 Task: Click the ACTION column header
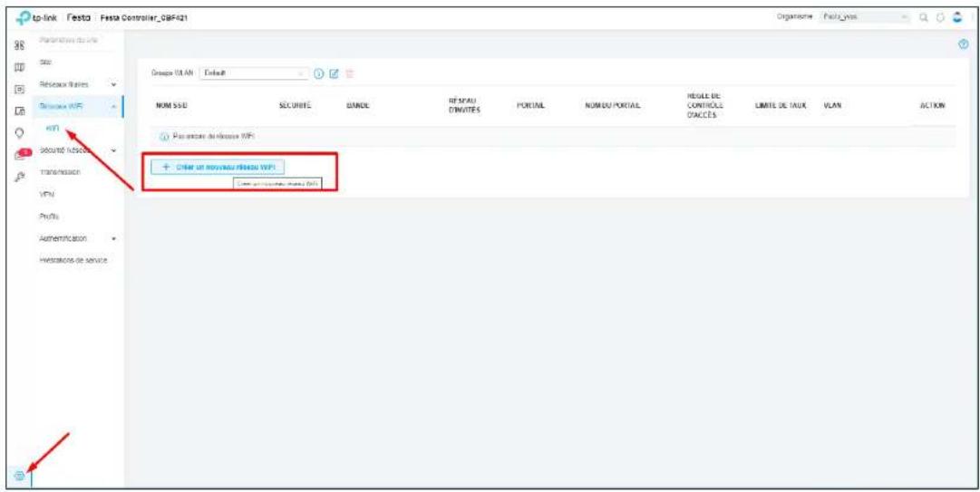[932, 106]
